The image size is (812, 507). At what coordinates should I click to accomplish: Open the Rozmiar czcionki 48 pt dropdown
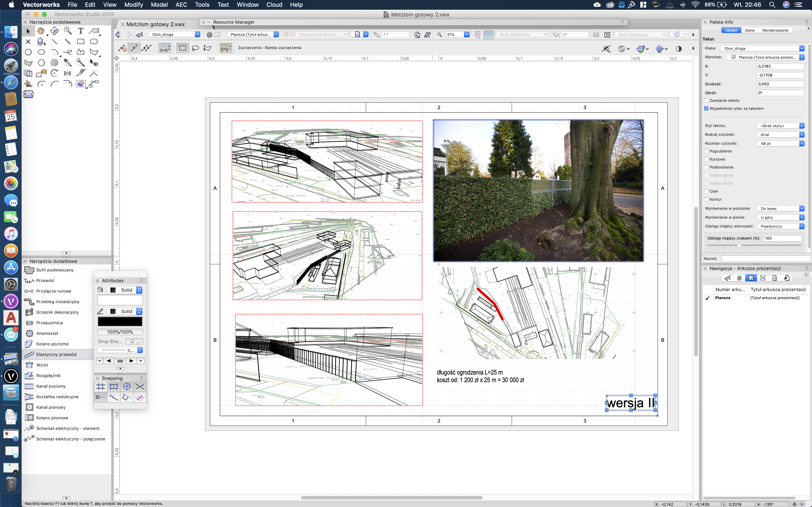pyautogui.click(x=801, y=143)
